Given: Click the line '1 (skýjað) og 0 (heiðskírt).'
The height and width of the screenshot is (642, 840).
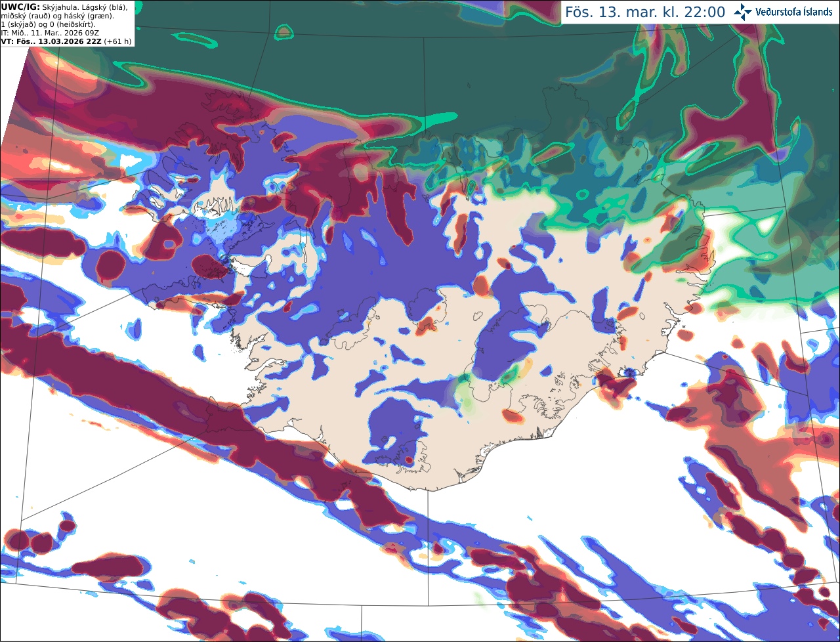Looking at the screenshot, I should pyautogui.click(x=49, y=24).
